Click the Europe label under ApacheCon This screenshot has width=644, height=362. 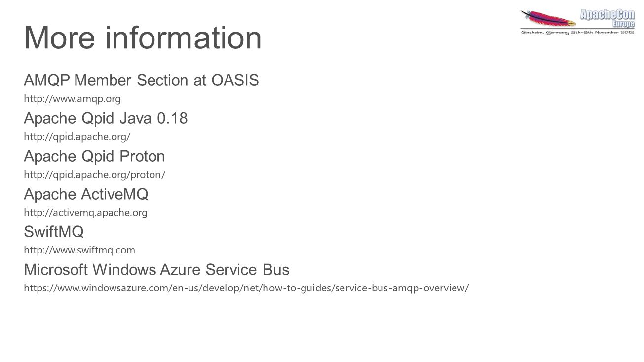coord(624,24)
